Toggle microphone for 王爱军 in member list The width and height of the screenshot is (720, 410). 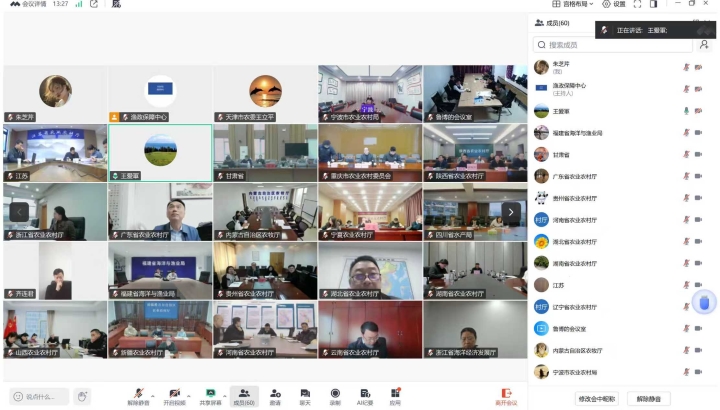click(x=686, y=111)
